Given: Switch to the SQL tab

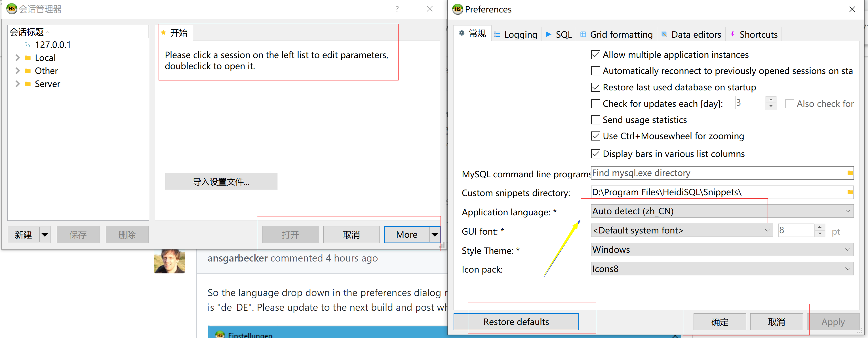Looking at the screenshot, I should 559,34.
